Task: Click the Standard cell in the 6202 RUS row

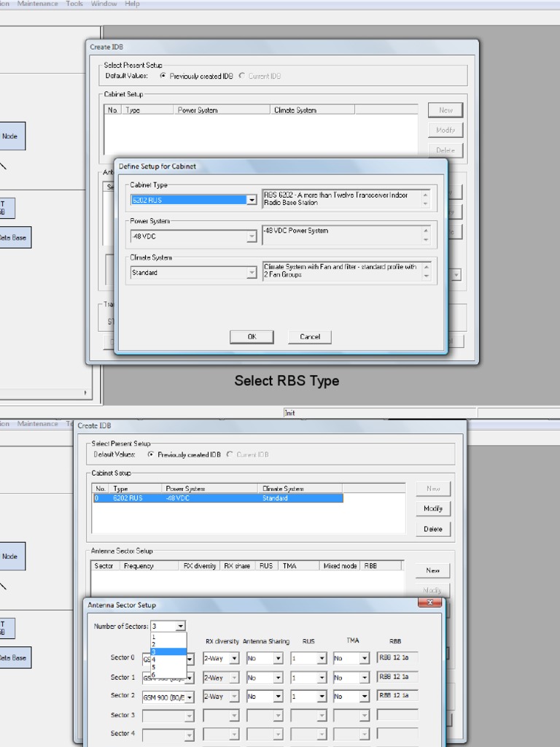Action: pos(275,498)
